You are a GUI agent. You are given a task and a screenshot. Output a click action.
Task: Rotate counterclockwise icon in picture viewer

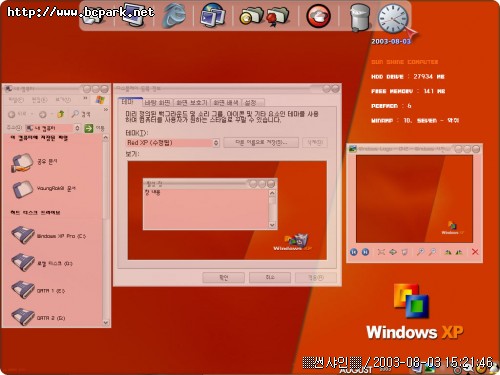coord(459,252)
